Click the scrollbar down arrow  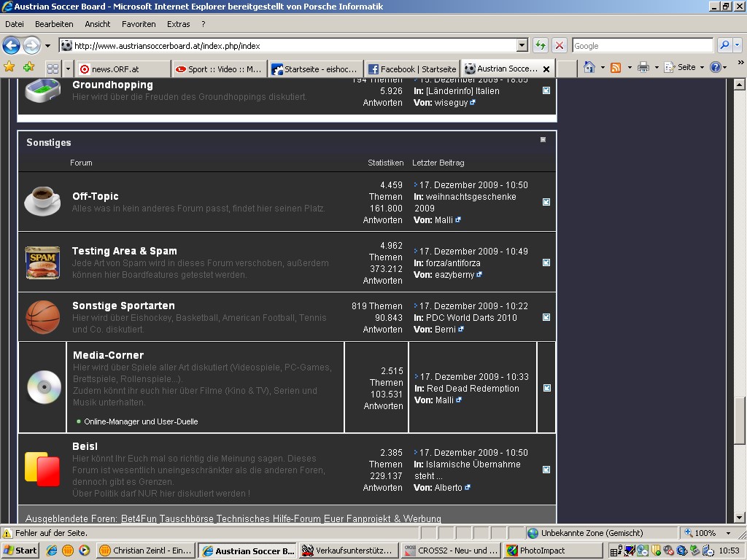(740, 518)
